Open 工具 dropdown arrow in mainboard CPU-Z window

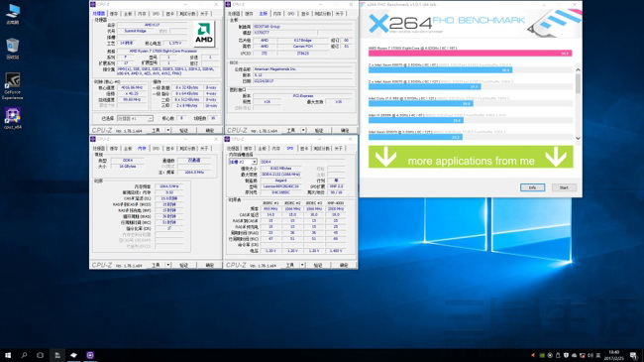pos(303,130)
